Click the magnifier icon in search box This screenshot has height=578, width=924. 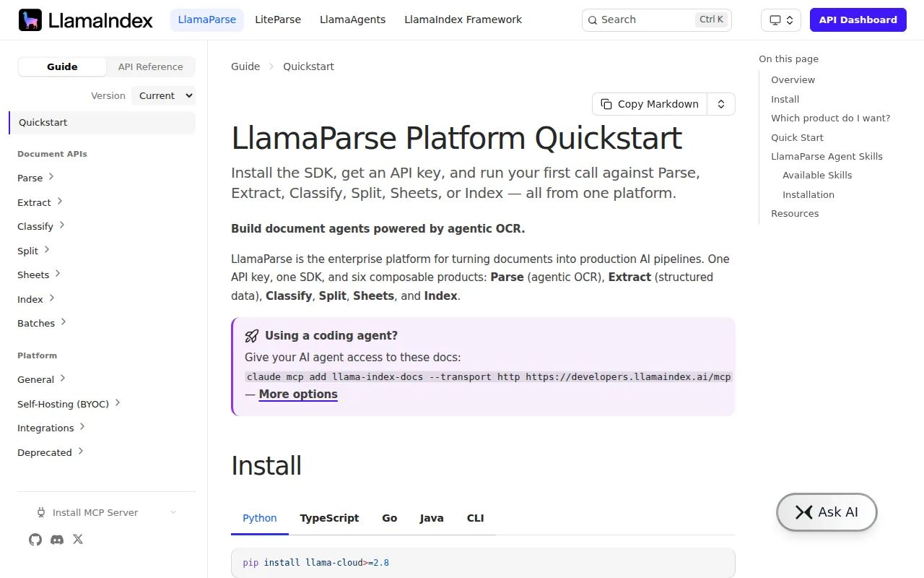(x=592, y=20)
